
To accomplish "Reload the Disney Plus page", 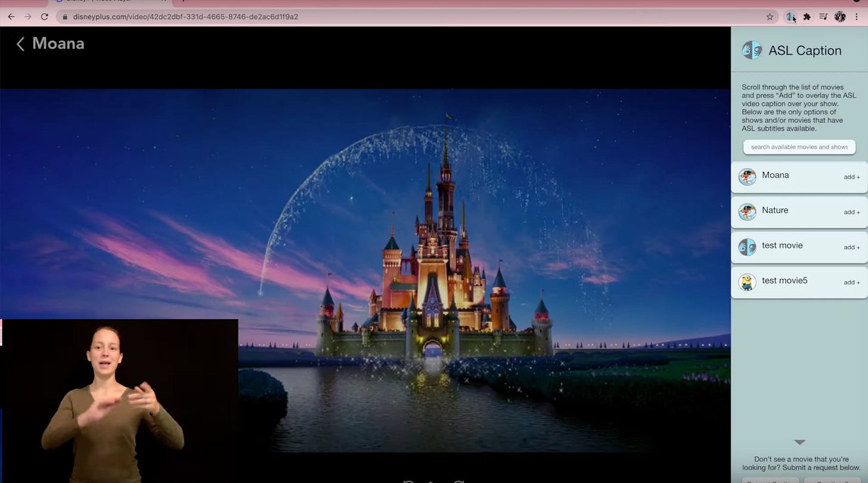I will (x=44, y=17).
